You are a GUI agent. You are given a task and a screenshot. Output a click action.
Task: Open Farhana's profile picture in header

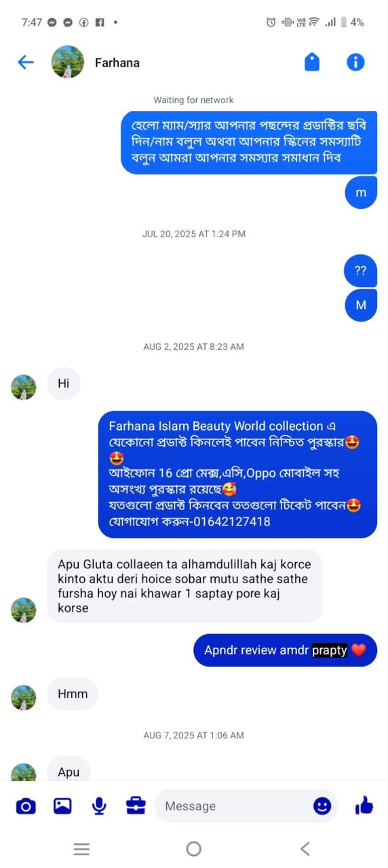click(68, 62)
